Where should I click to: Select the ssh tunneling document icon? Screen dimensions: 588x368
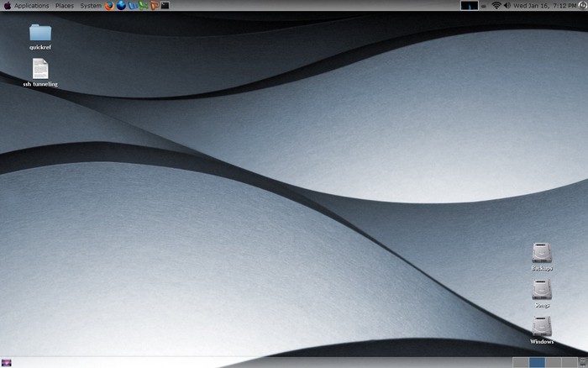pos(40,69)
